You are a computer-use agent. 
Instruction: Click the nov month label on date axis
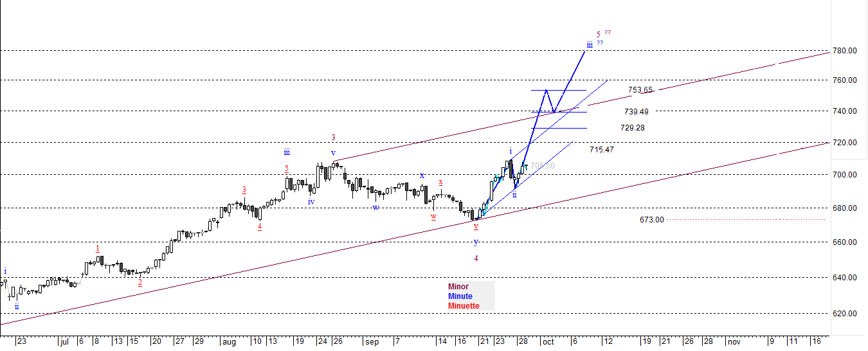734,343
